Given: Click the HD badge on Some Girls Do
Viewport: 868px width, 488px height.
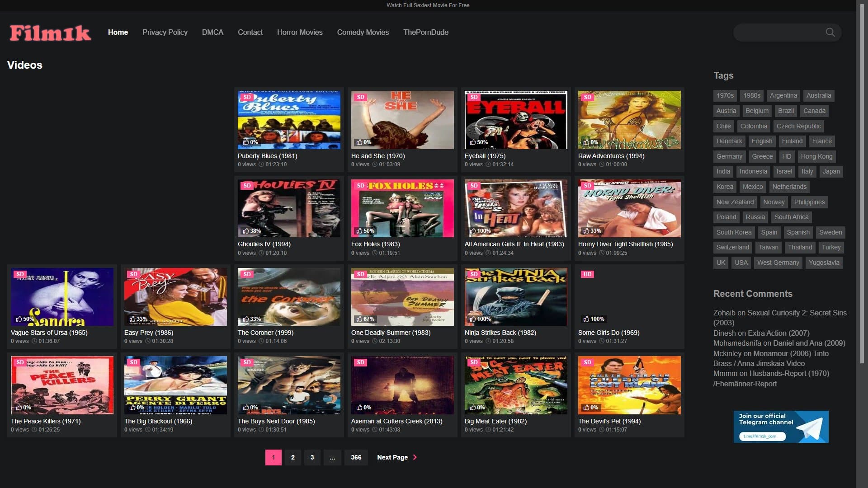Looking at the screenshot, I should (x=587, y=274).
